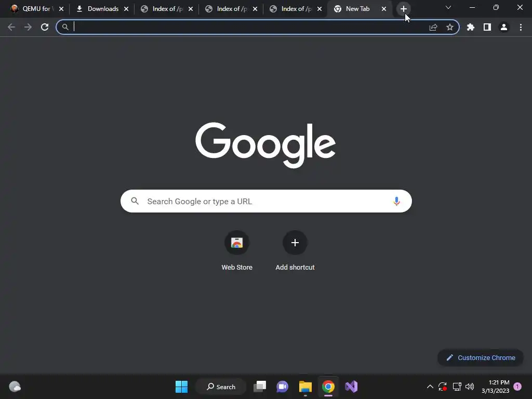
Task: Bookmark this tab with the star icon
Action: (x=450, y=27)
